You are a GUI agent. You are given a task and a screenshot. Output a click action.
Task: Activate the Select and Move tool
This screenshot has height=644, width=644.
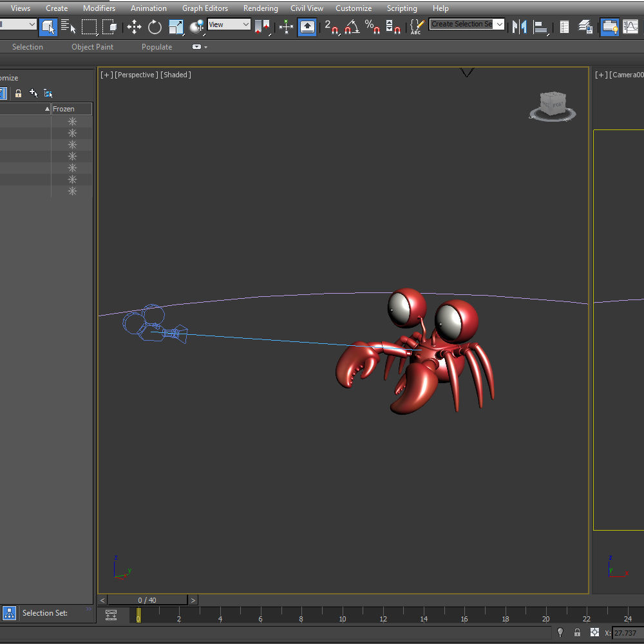pyautogui.click(x=135, y=27)
